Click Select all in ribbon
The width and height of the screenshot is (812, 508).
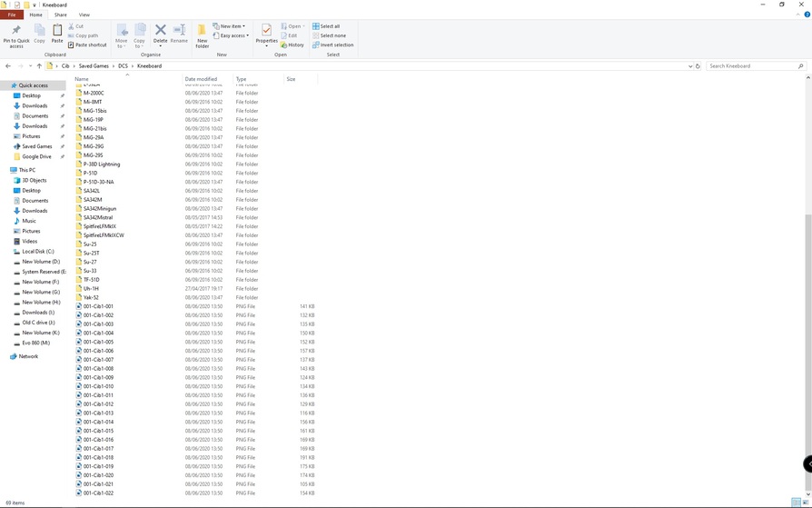point(326,26)
